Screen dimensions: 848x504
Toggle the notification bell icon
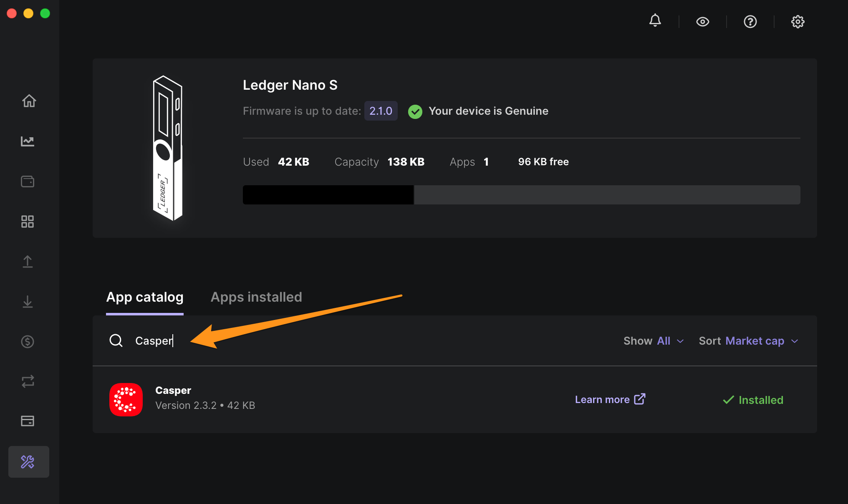(x=655, y=22)
